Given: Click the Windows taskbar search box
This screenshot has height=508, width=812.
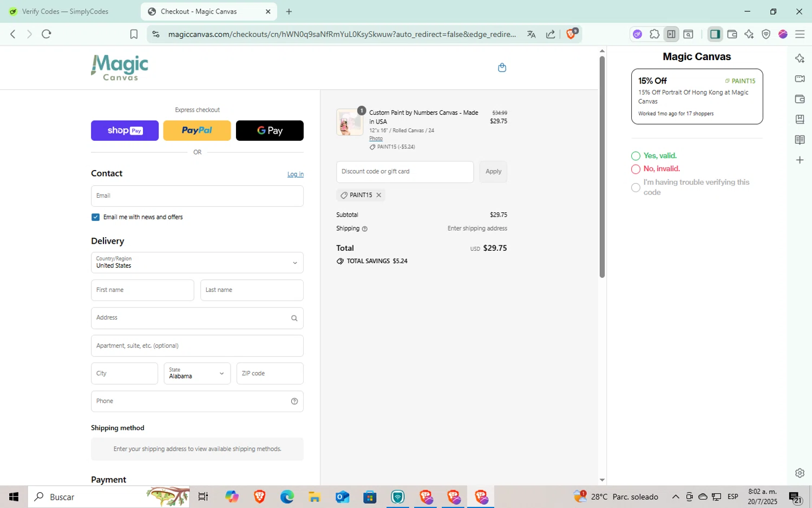Looking at the screenshot, I should pyautogui.click(x=108, y=497).
